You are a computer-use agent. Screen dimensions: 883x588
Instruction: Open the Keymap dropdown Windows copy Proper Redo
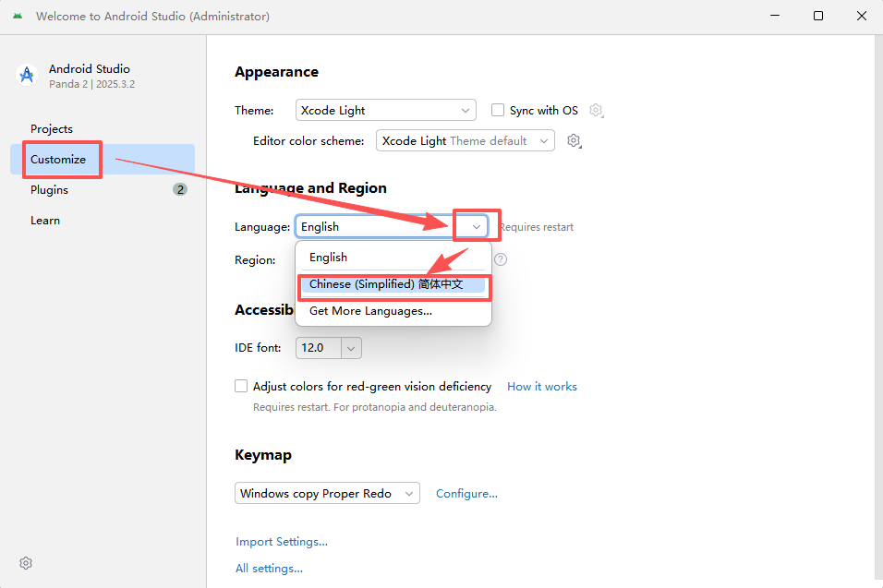[x=327, y=494]
